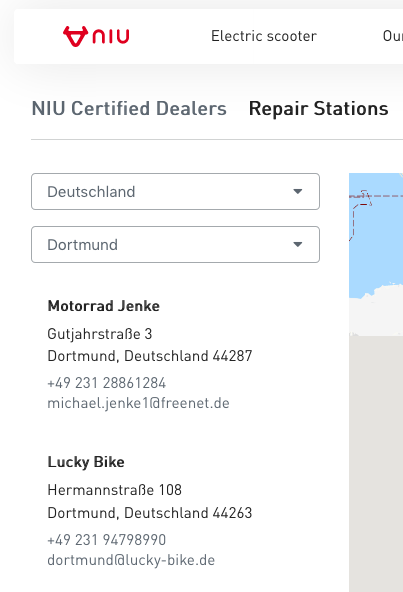
Task: Switch to NIU Certified Dealers tab
Action: 129,109
